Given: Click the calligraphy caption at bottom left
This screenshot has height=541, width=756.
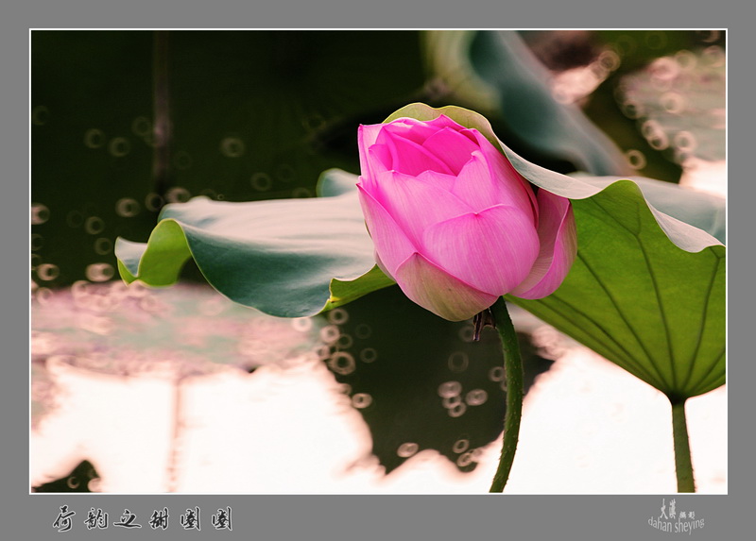Looking at the screenshot, I should 142,518.
